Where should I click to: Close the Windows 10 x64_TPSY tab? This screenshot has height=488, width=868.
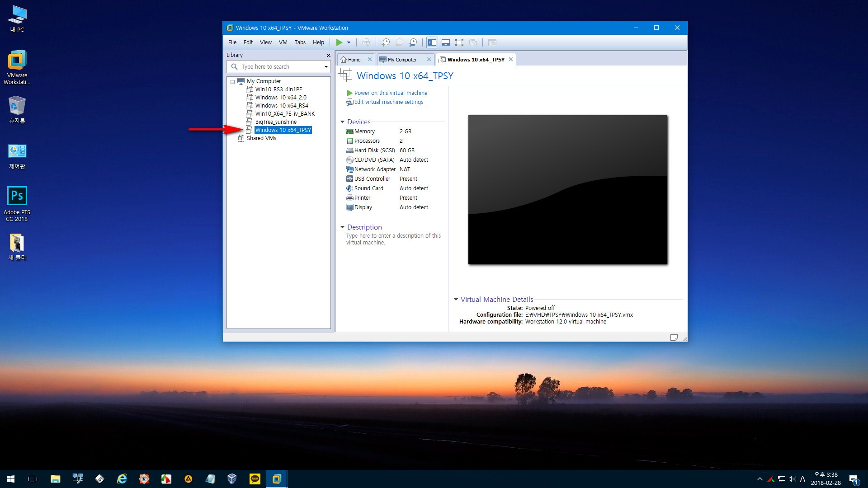click(511, 59)
